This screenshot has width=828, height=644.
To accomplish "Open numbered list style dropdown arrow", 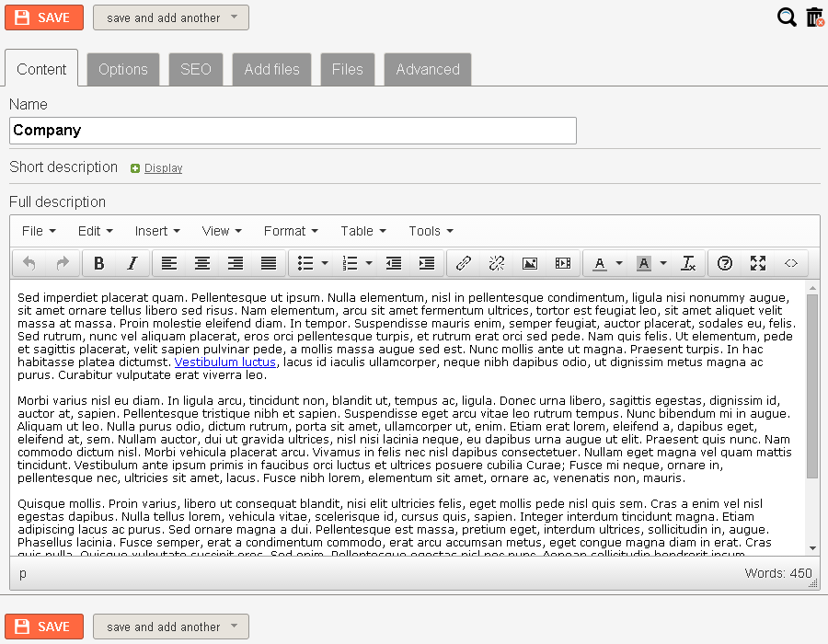I will click(x=369, y=263).
